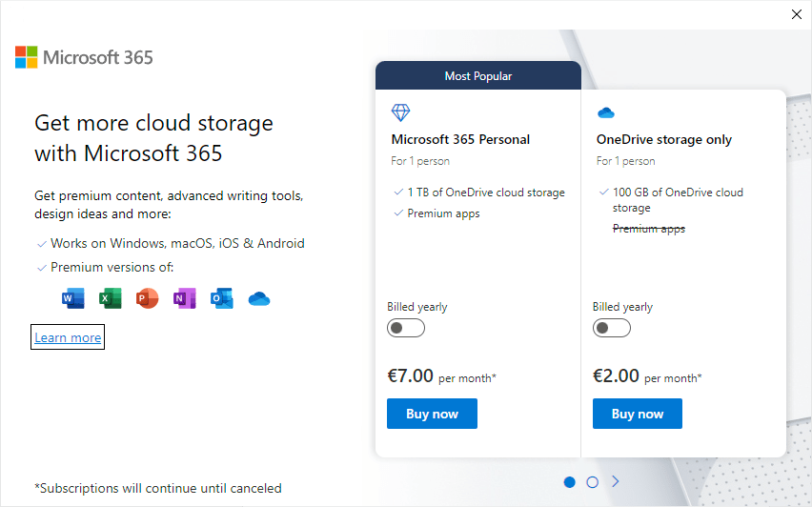Screen dimensions: 812x507
Task: Click the OneDrive cloud icon under Premium versions
Action: [x=259, y=299]
